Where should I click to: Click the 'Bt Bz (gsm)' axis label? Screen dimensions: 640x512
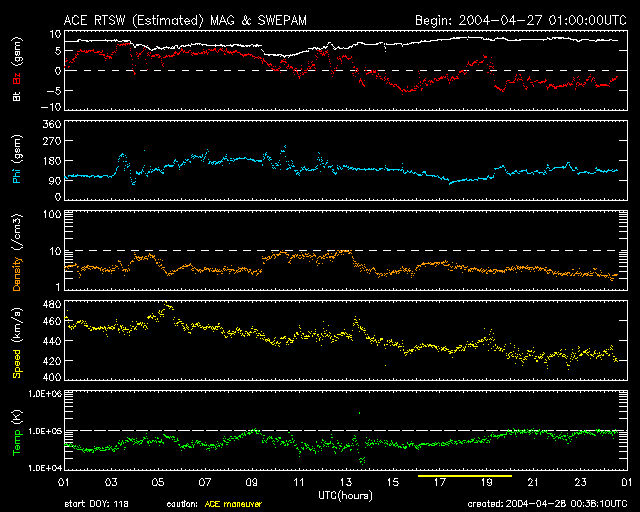coord(17,69)
